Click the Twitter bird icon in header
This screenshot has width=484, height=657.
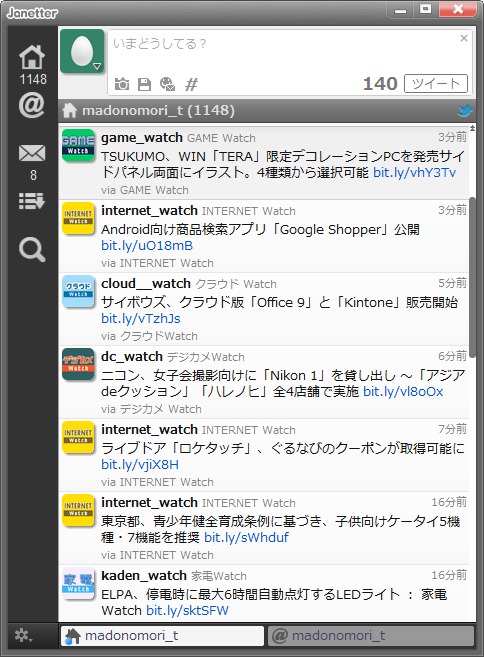click(x=465, y=111)
